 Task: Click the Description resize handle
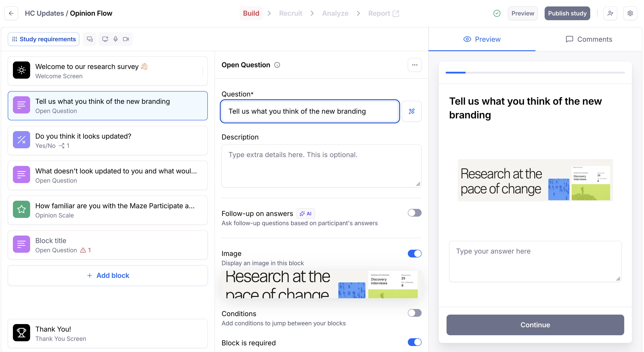pyautogui.click(x=418, y=184)
